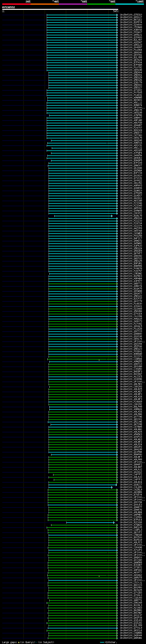Open hit UniRef100_O78310
The height and width of the screenshot is (644, 146).
pyautogui.click(x=131, y=15)
